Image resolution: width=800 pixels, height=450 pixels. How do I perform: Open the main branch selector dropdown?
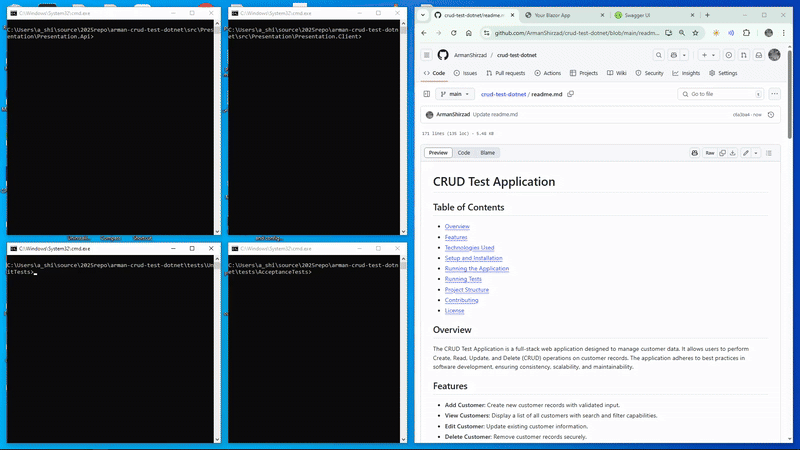point(455,94)
